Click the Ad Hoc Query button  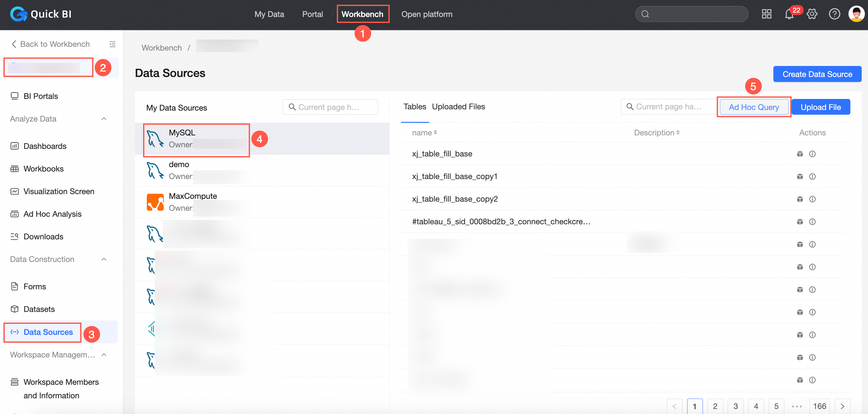click(x=754, y=107)
